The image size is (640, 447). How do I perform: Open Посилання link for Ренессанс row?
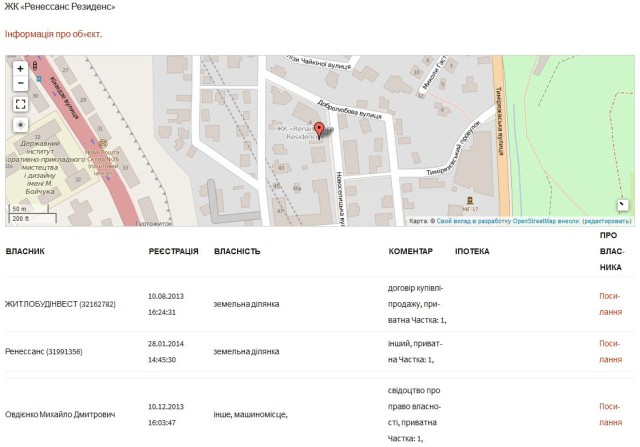pyautogui.click(x=610, y=351)
